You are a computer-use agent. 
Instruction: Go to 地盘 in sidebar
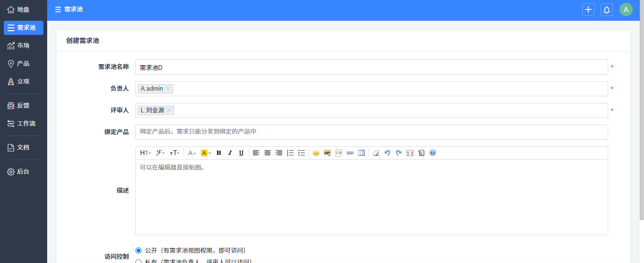pyautogui.click(x=24, y=9)
